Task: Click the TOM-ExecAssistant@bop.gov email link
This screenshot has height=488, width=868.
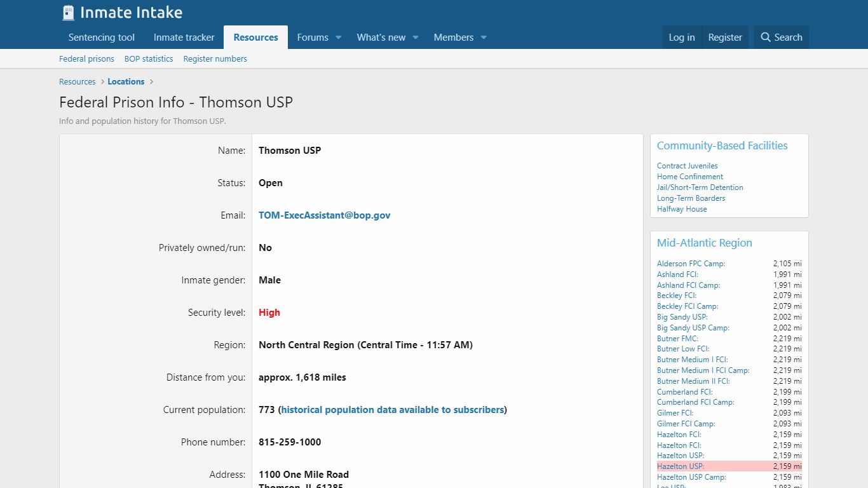Action: click(325, 215)
